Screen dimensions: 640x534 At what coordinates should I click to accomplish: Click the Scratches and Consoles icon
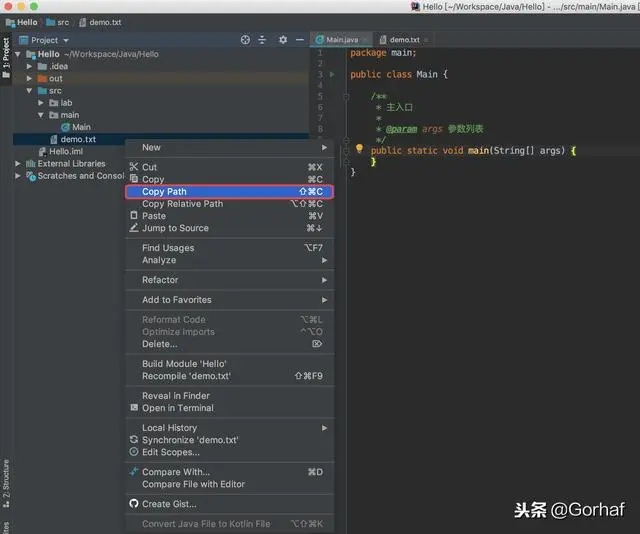pyautogui.click(x=31, y=176)
